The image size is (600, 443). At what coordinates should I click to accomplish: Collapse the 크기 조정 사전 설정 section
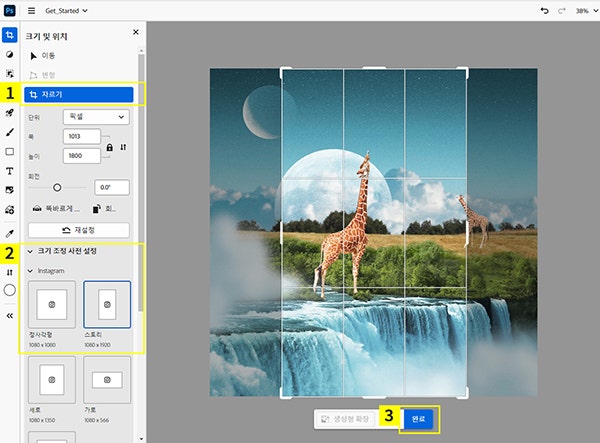click(30, 251)
